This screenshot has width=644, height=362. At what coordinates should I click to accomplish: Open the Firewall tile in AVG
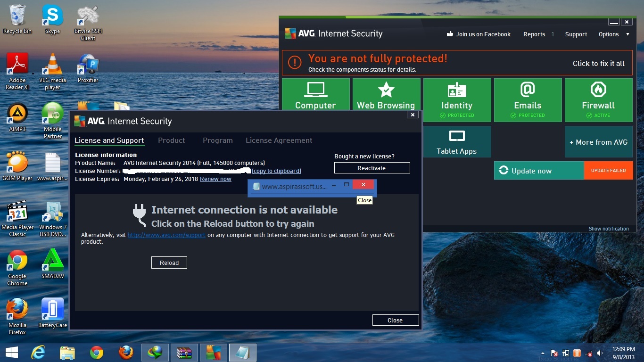[598, 100]
